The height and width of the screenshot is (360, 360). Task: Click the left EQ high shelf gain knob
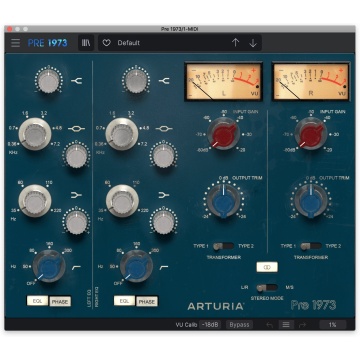coord(49,81)
